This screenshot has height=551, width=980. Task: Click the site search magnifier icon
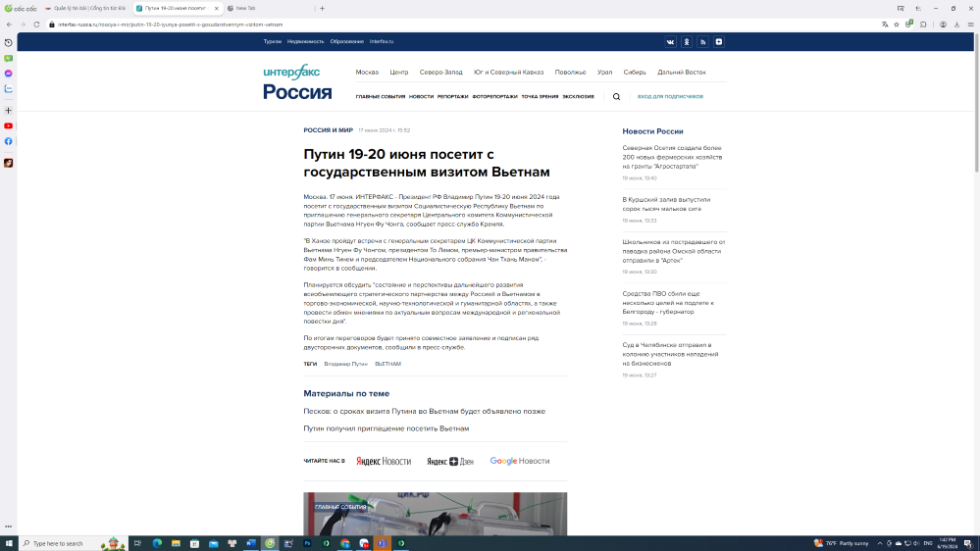pyautogui.click(x=616, y=97)
